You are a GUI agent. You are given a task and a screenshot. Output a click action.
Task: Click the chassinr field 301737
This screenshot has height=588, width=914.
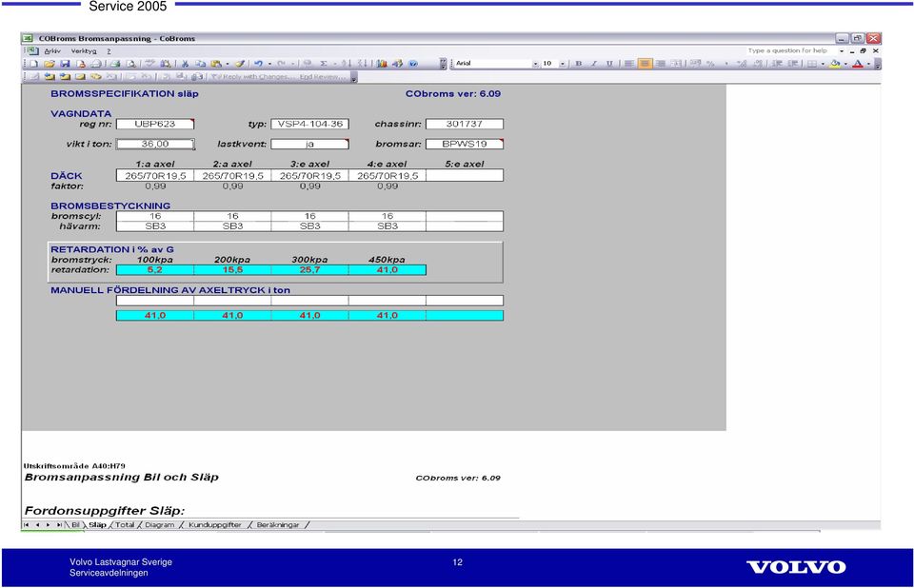465,124
